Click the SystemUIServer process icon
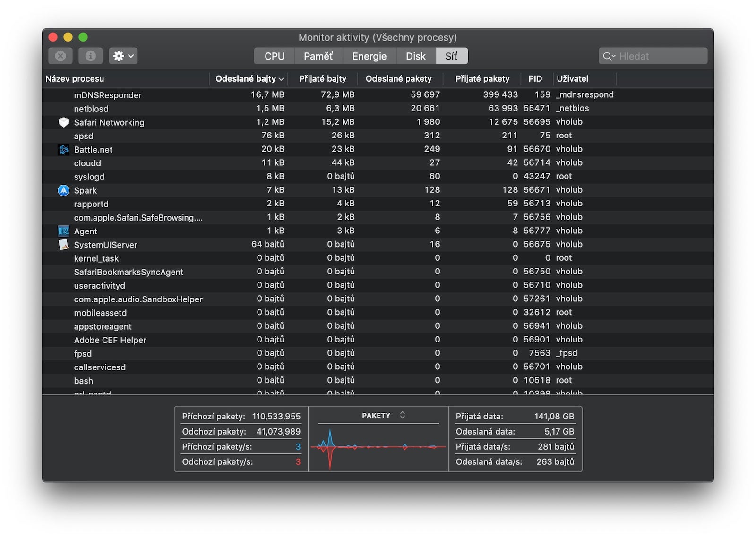 pos(63,245)
